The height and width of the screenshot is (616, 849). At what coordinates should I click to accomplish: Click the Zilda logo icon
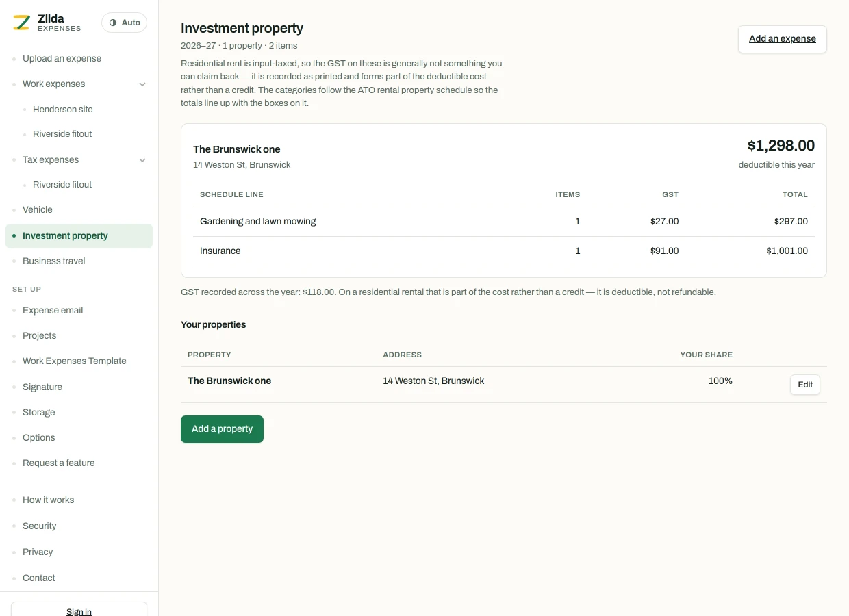[22, 23]
